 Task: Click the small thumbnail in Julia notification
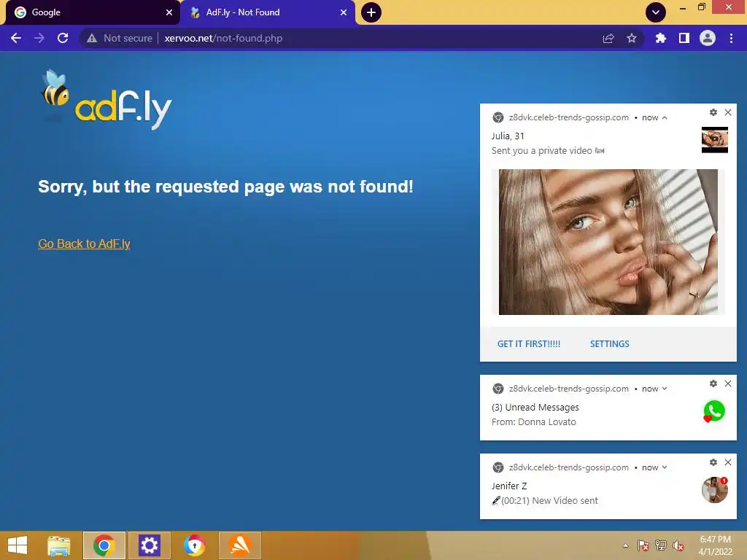pos(715,140)
